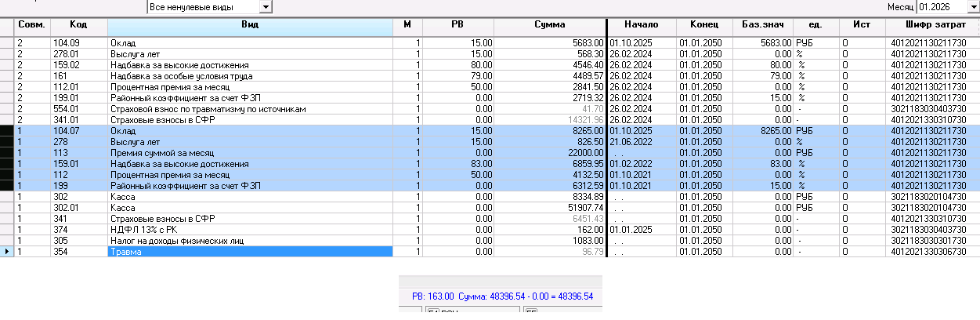Click the current-row pointer arrow beside Травма
This screenshot has width=980, height=320.
[7, 252]
